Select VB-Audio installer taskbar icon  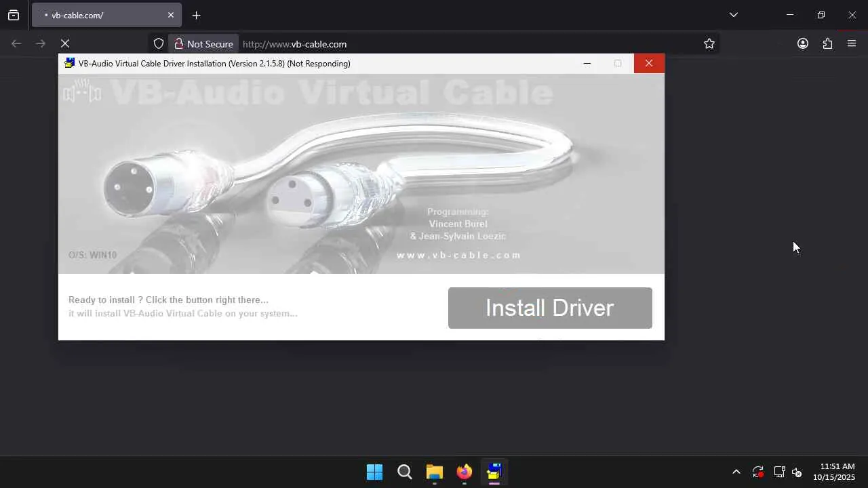(x=494, y=472)
